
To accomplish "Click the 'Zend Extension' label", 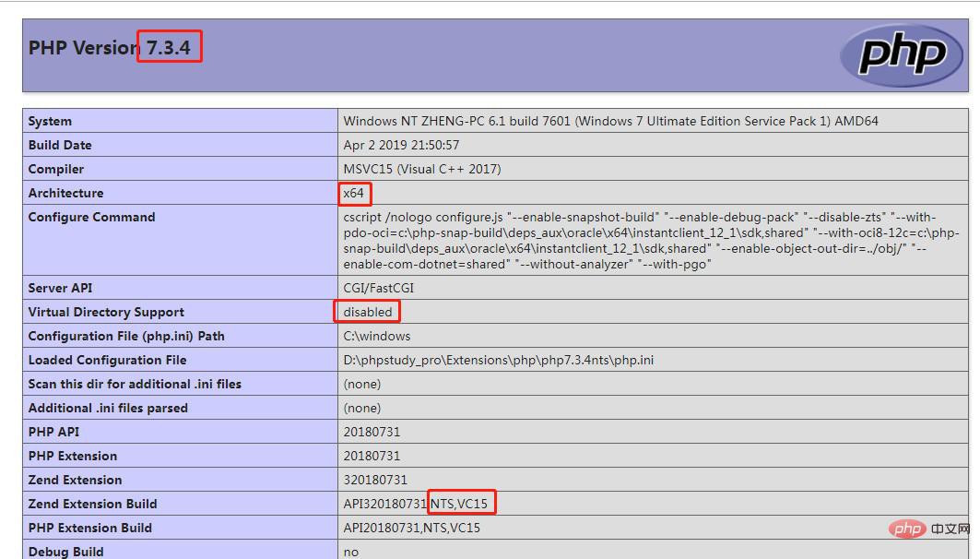I will [75, 480].
